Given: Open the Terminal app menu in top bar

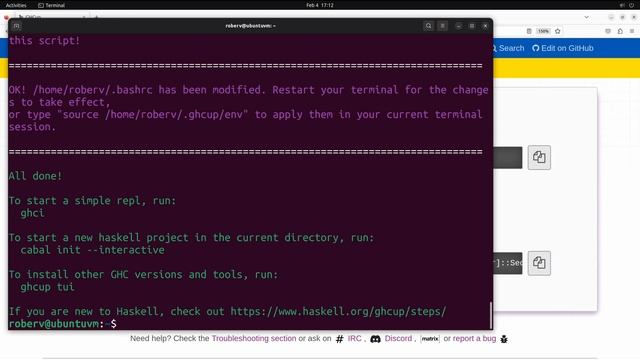Looking at the screenshot, I should [51, 5].
